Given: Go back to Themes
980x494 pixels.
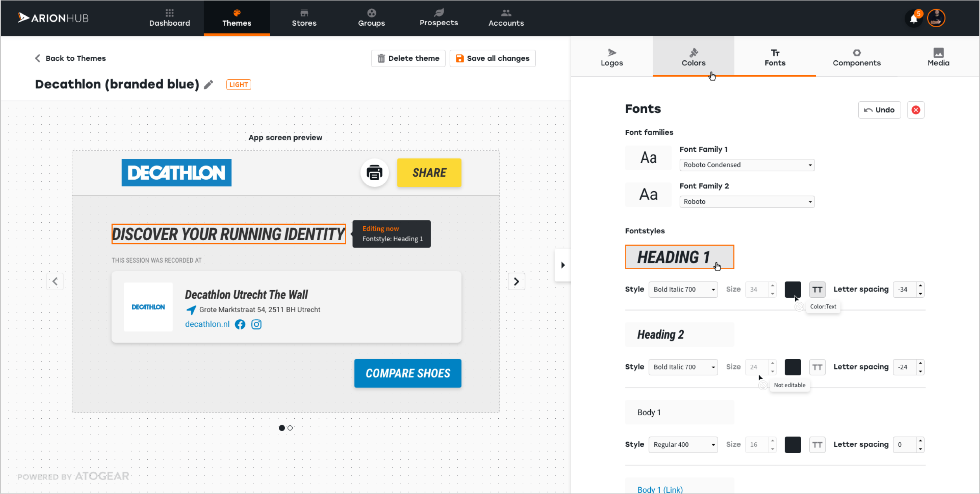Looking at the screenshot, I should point(71,58).
